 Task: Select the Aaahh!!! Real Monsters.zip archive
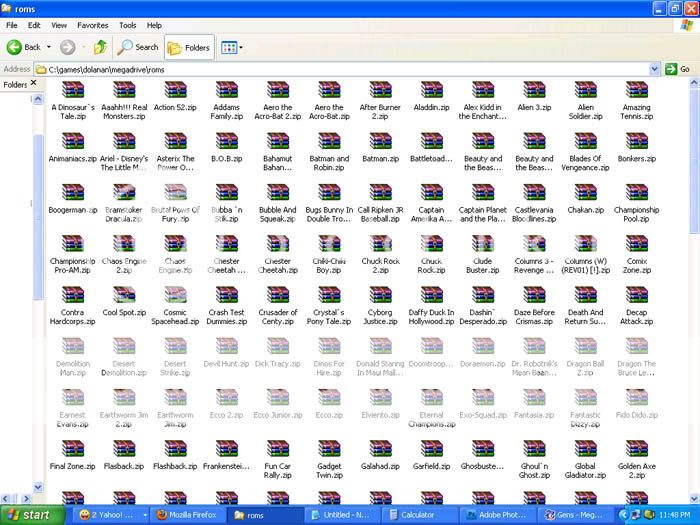click(124, 100)
